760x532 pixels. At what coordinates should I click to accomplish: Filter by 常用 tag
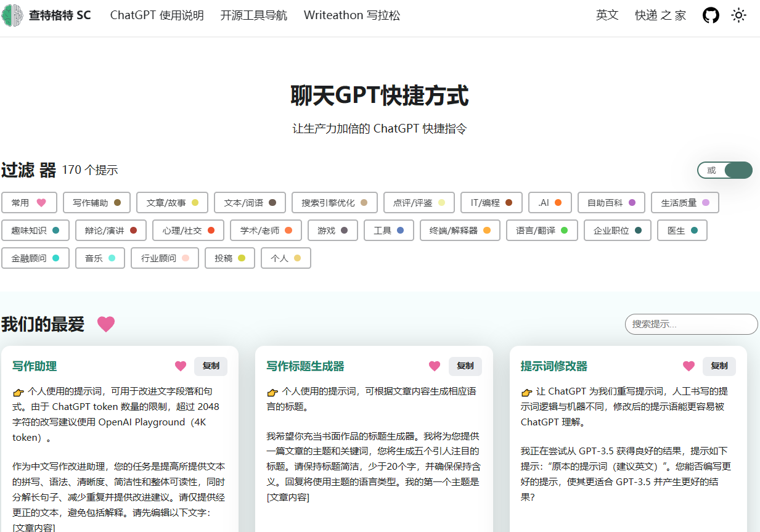[29, 202]
